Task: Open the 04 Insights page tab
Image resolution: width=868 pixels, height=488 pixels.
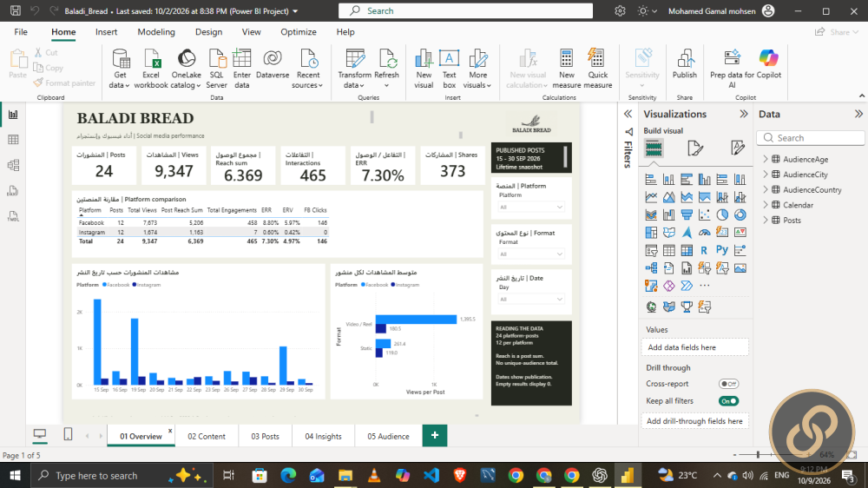Action: (323, 436)
